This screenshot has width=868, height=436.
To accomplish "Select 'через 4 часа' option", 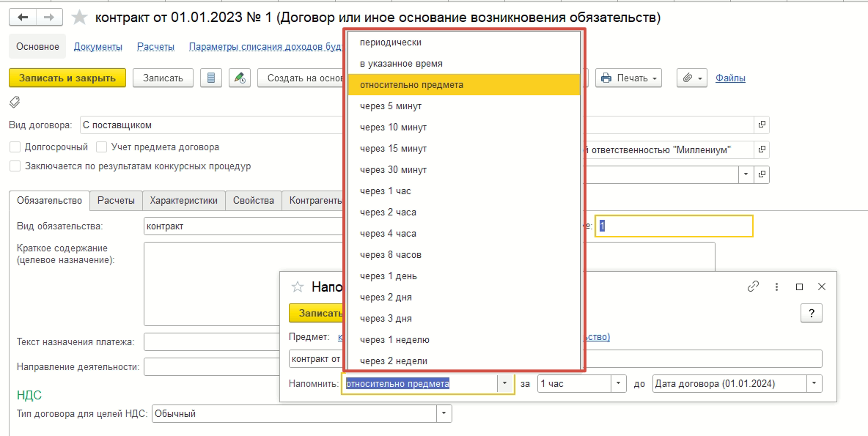I will coord(464,234).
